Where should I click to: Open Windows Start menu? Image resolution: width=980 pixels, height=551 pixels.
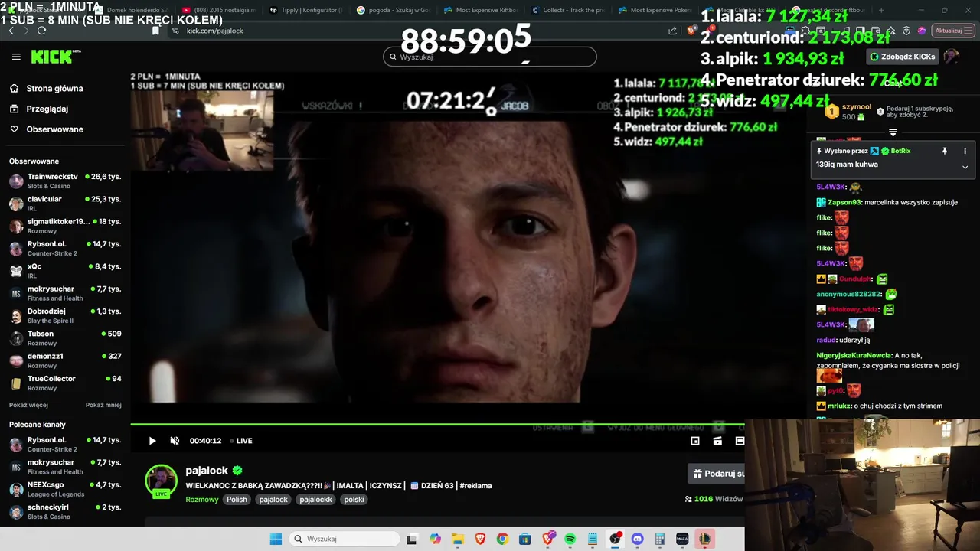(x=276, y=539)
